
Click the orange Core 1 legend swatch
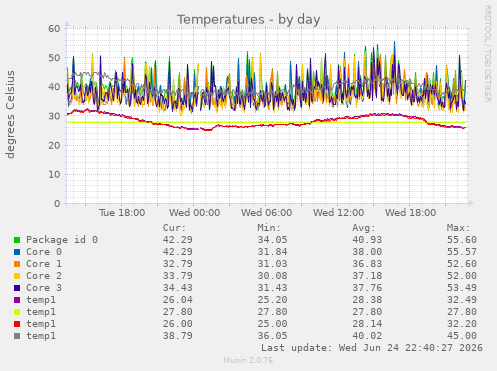[x=17, y=264]
